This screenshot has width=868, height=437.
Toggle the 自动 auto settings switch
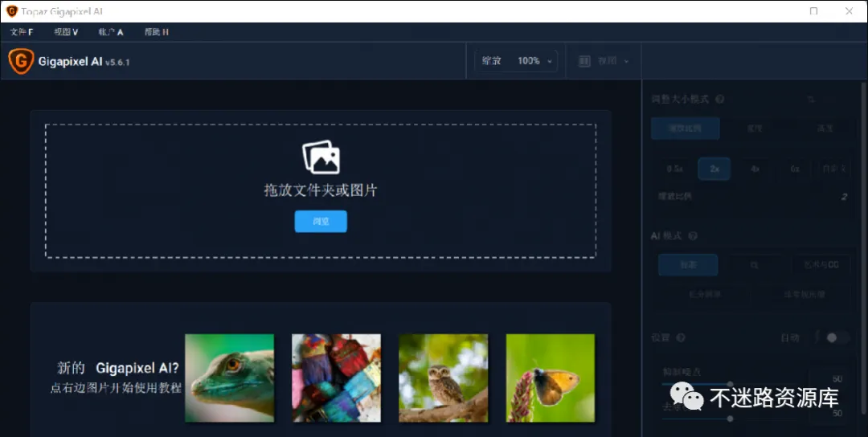[x=837, y=337]
